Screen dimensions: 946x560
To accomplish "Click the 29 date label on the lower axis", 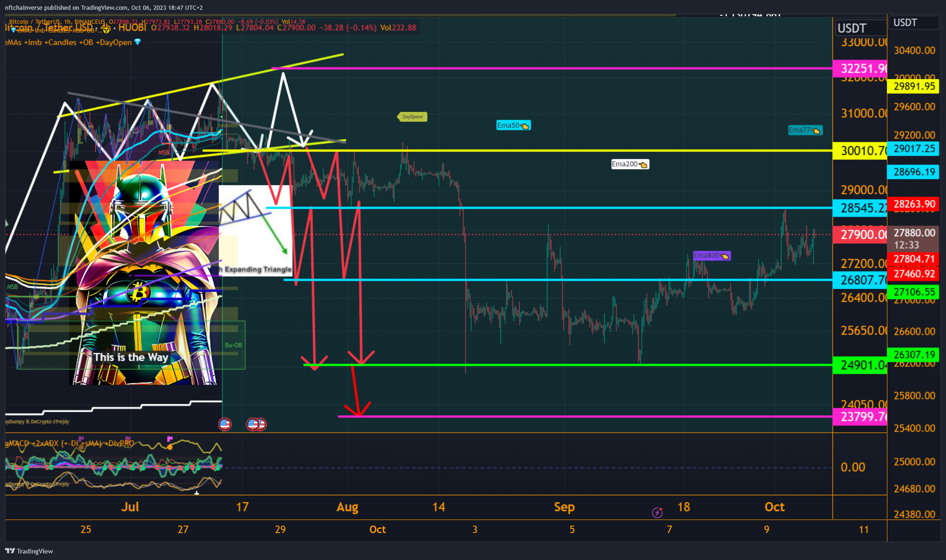I will 280,529.
